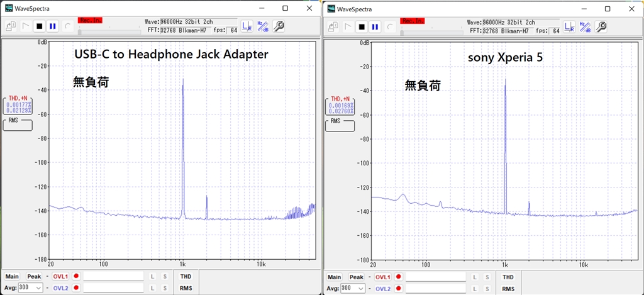Toggle OVL2 overlay in right window
The image size is (644, 295).
(x=383, y=289)
